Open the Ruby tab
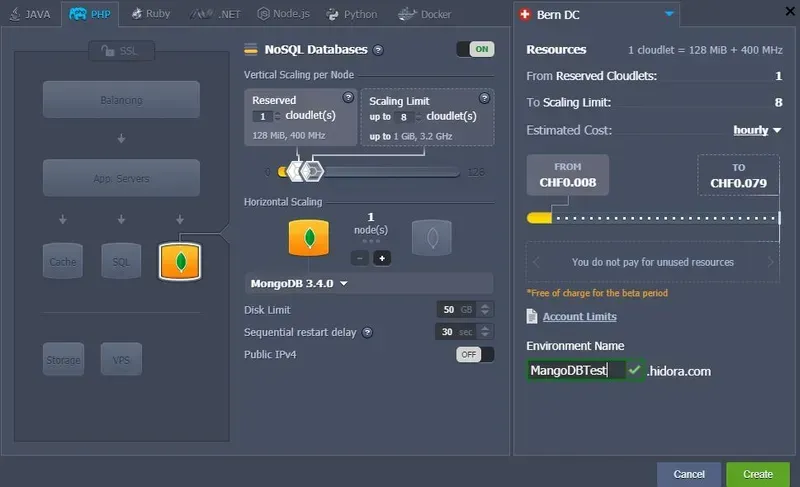Image resolution: width=800 pixels, height=487 pixels. [x=150, y=14]
